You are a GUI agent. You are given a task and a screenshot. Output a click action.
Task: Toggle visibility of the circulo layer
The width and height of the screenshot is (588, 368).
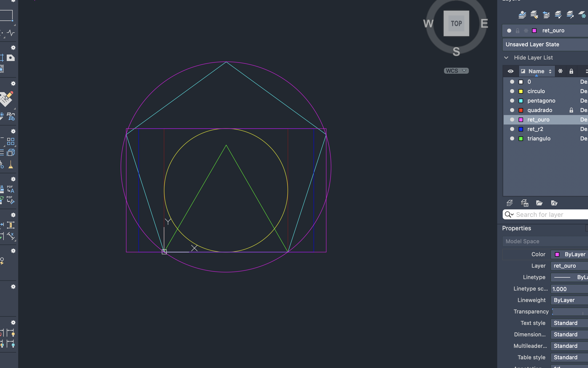click(512, 91)
